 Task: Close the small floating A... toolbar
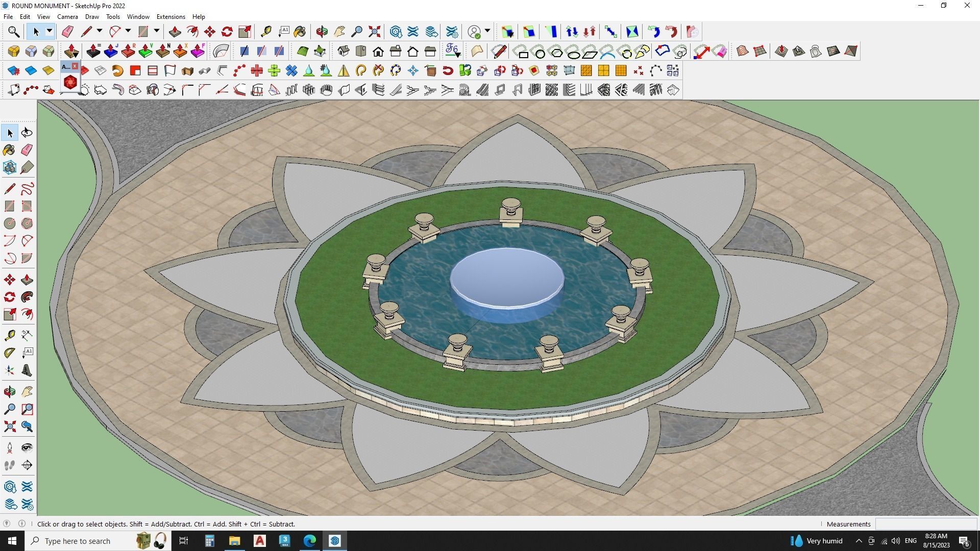coord(75,66)
